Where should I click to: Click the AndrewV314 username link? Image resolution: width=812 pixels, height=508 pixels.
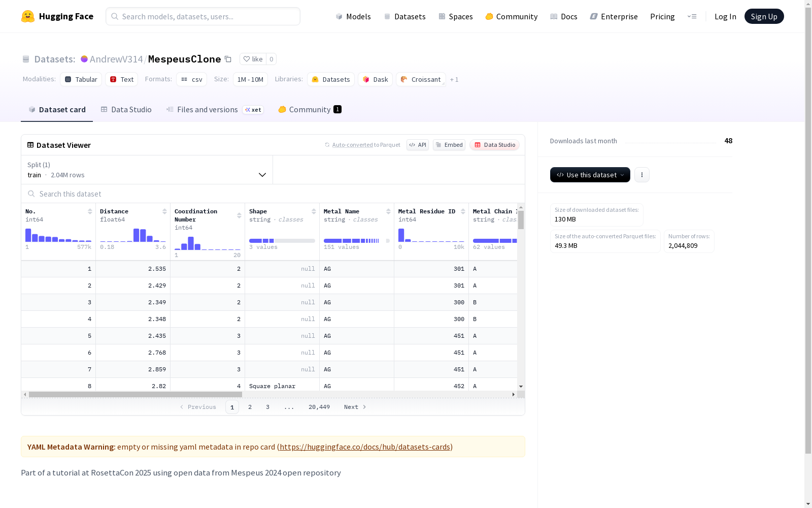pos(116,59)
